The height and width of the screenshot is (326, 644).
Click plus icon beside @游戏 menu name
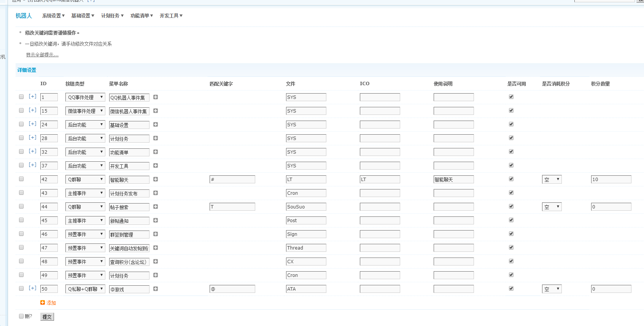(x=156, y=289)
